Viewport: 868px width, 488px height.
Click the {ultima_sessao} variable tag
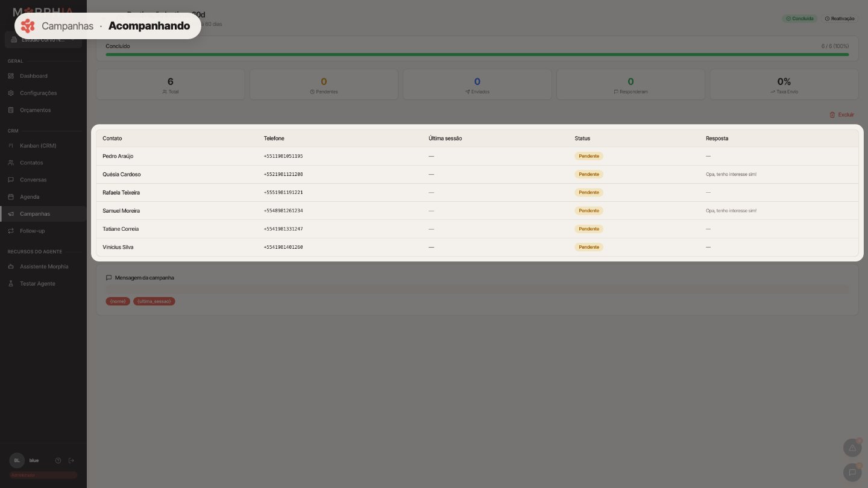(154, 301)
